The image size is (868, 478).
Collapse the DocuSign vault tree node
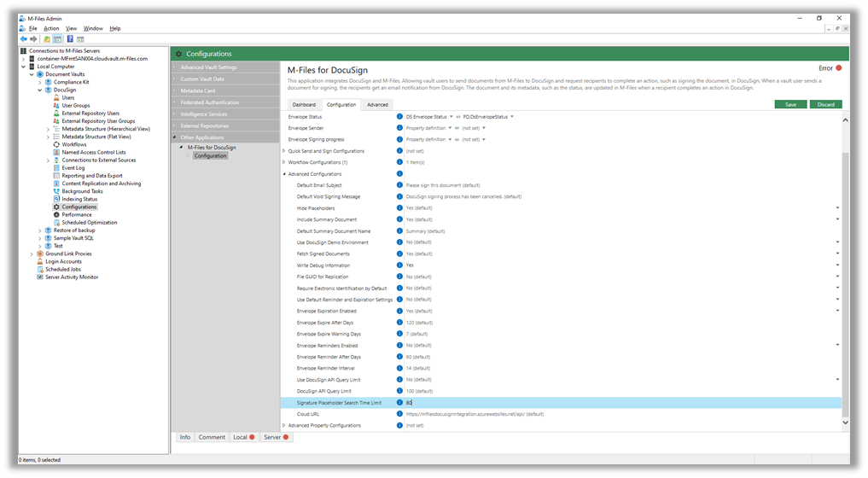(x=40, y=90)
